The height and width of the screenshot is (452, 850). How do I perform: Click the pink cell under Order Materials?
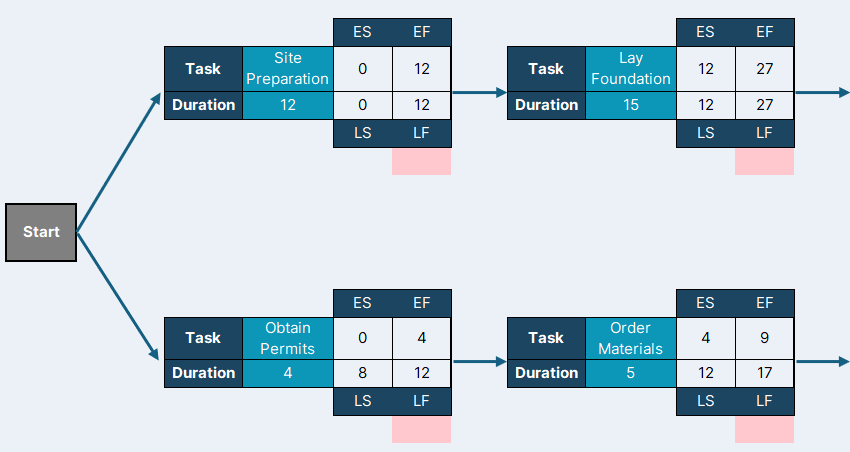tap(764, 429)
